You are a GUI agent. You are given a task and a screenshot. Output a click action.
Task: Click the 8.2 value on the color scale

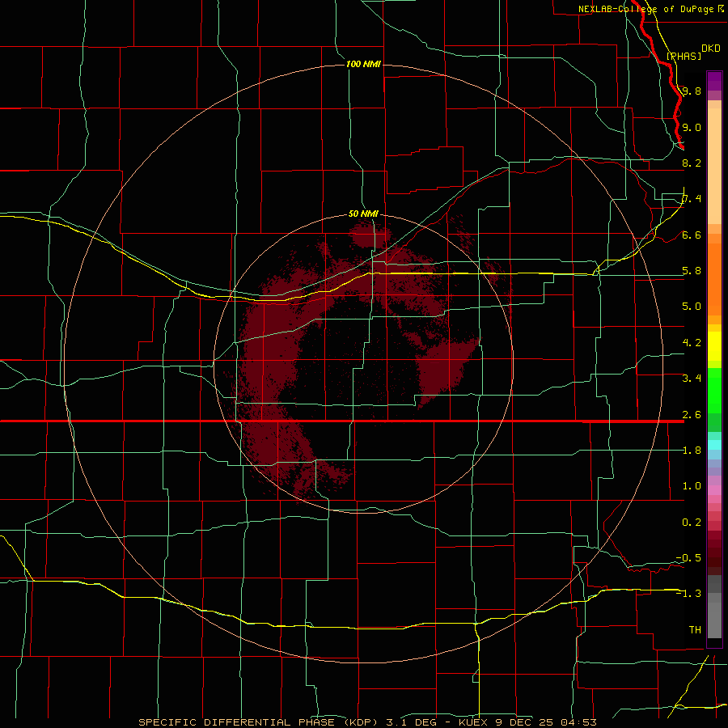[692, 163]
